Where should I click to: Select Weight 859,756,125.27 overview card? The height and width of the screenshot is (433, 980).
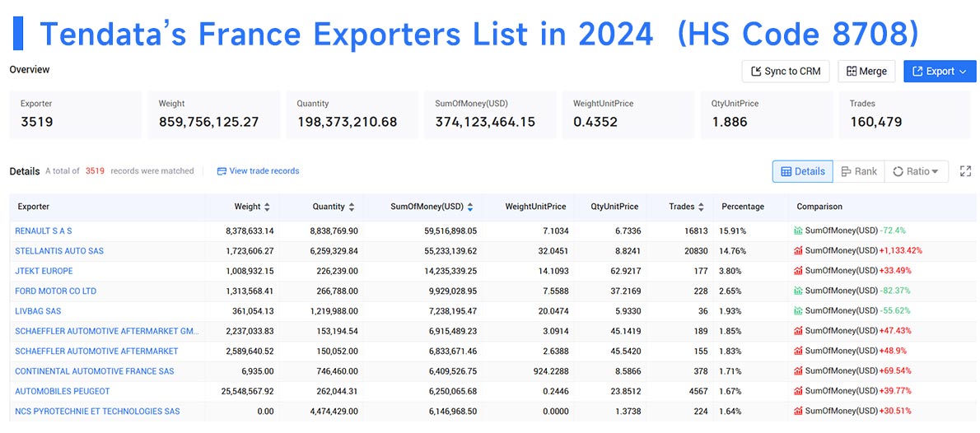pos(214,114)
